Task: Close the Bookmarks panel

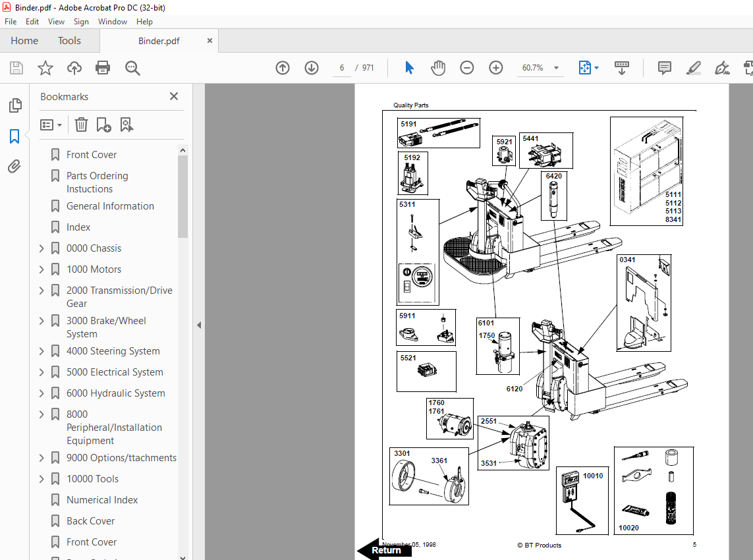Action: coord(174,97)
